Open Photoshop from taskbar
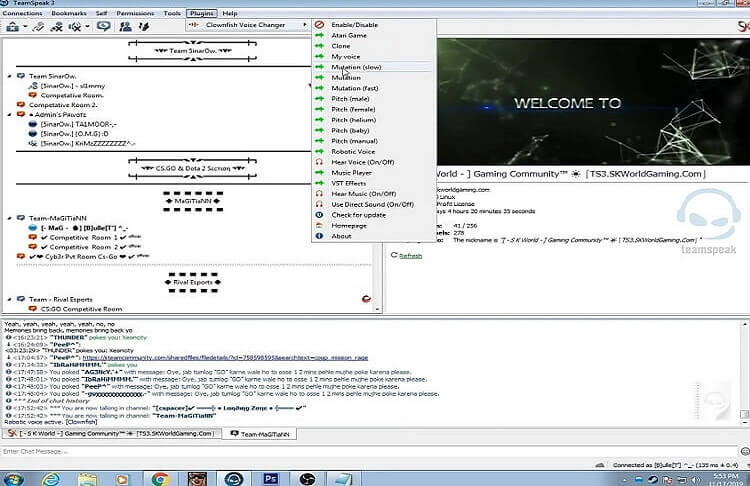This screenshot has height=486, width=750. click(x=271, y=478)
